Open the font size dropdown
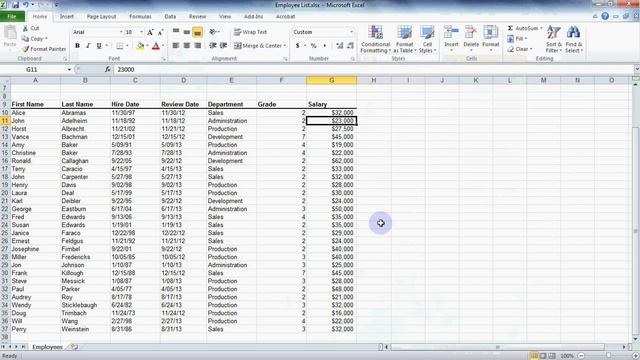The height and width of the screenshot is (360, 640). 142,32
